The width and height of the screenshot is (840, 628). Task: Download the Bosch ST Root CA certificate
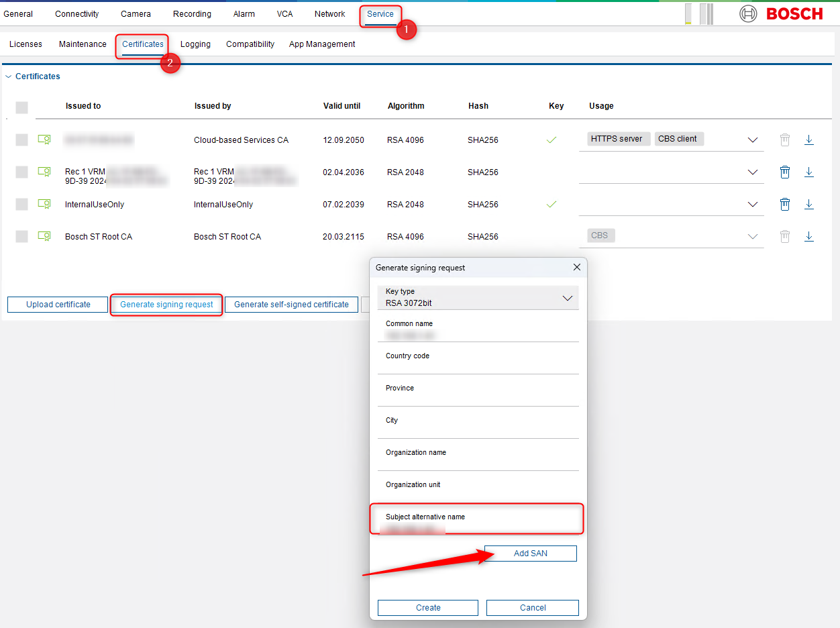click(808, 236)
